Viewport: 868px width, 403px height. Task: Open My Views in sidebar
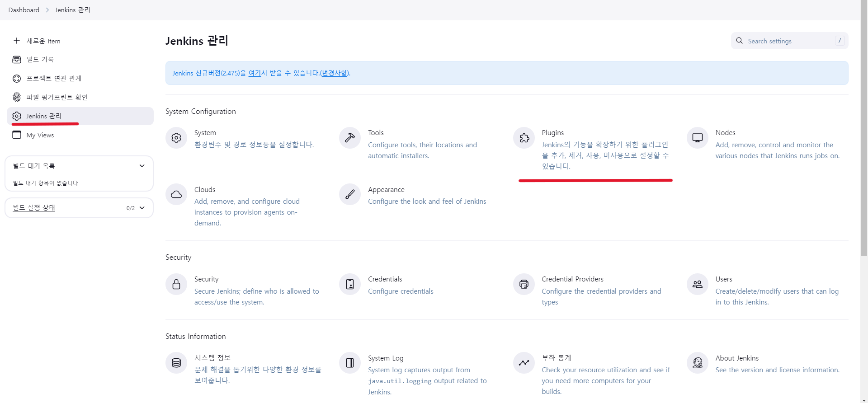pos(80,135)
